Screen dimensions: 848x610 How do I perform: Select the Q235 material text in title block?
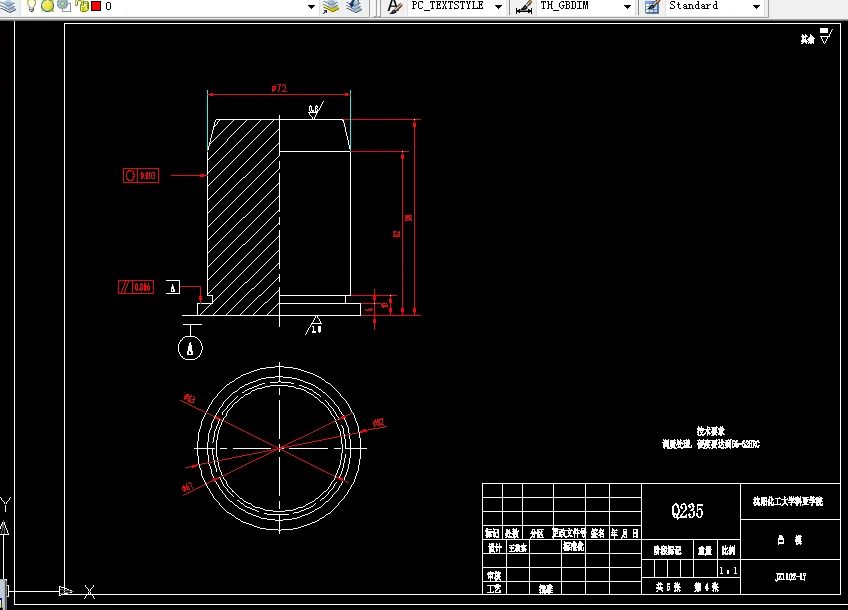pos(687,511)
